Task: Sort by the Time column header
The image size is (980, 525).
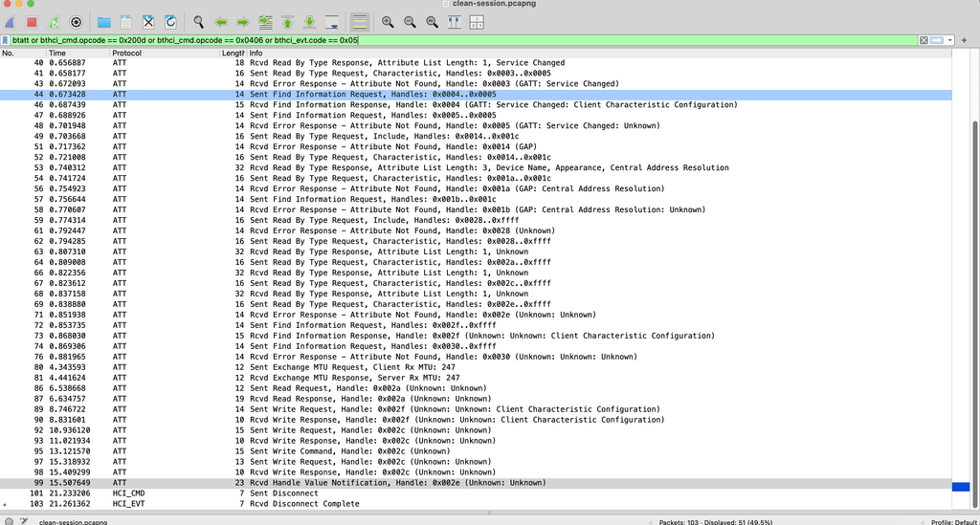Action: click(x=78, y=53)
